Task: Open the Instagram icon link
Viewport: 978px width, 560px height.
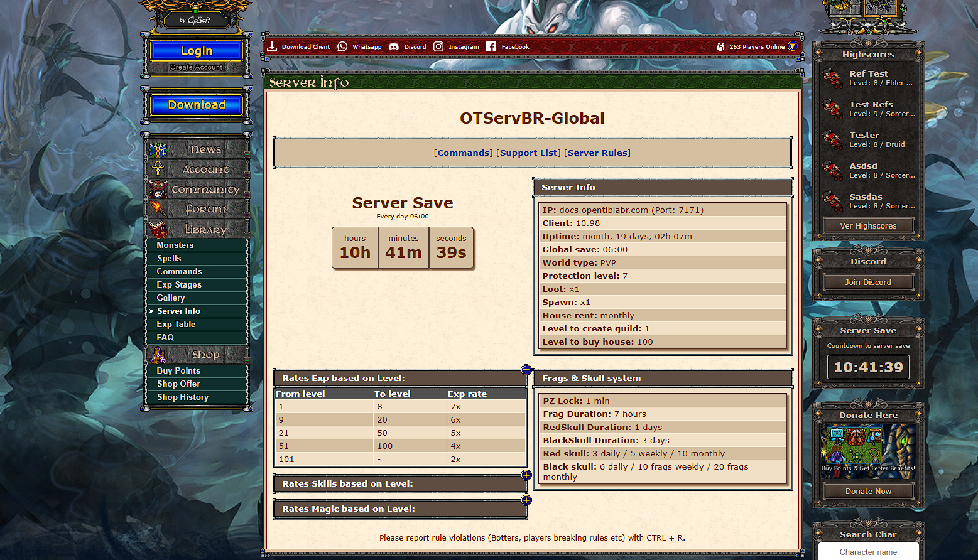Action: 438,46
